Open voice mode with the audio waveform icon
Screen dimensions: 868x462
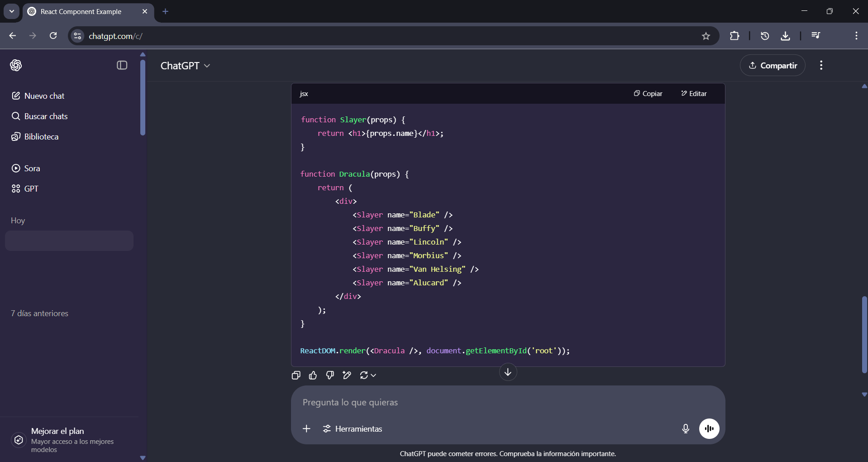tap(709, 429)
